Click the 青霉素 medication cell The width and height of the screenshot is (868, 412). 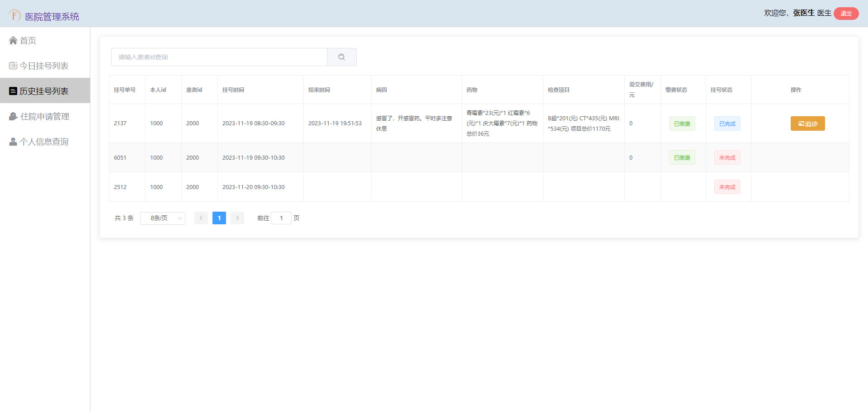point(502,123)
